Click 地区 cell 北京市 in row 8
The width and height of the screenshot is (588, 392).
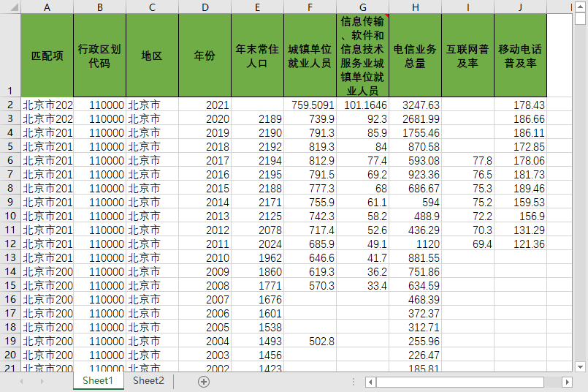[152, 188]
